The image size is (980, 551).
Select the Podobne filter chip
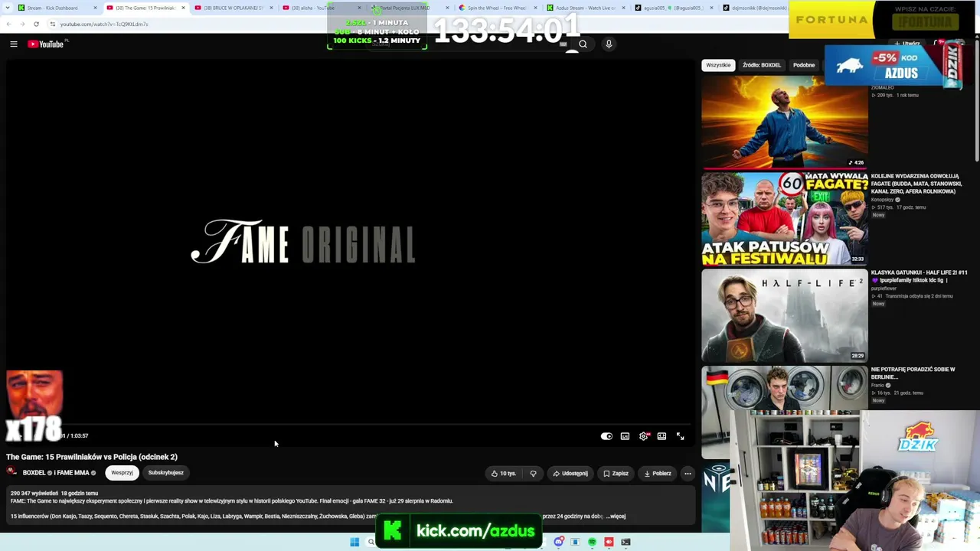[804, 65]
